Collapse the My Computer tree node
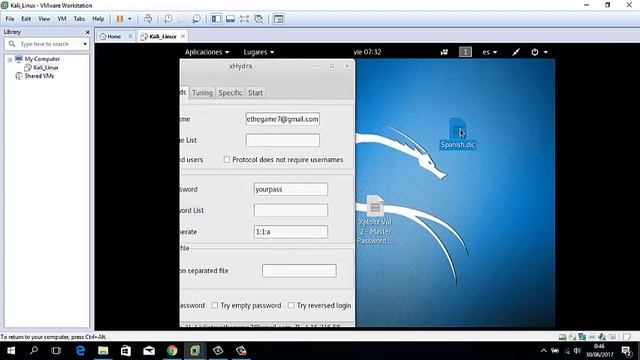640x360 pixels. (9, 60)
